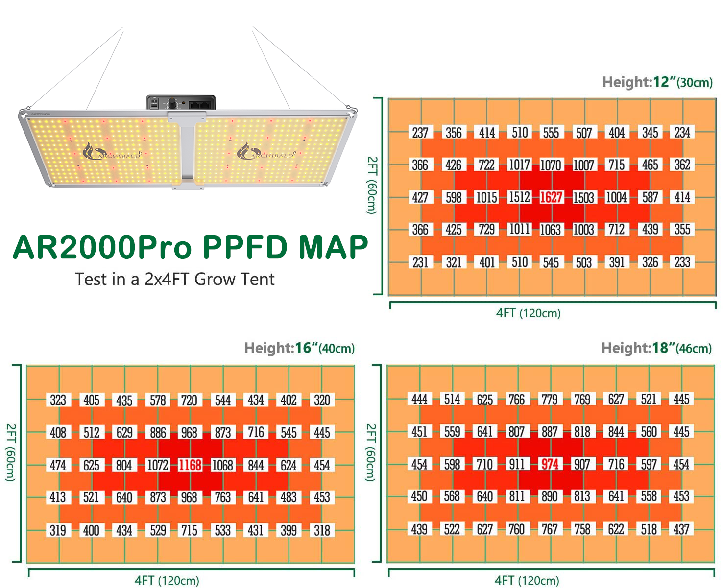Click the 911 value in the 18" map
The width and height of the screenshot is (723, 588).
point(517,464)
